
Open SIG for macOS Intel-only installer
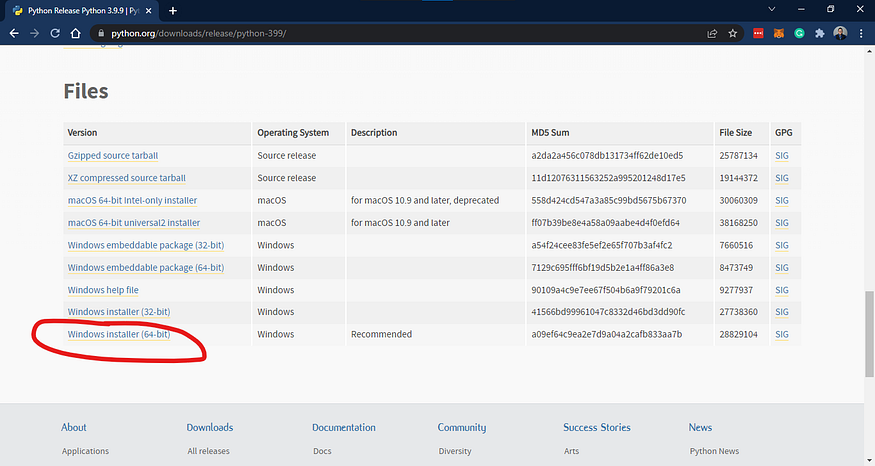coord(782,200)
